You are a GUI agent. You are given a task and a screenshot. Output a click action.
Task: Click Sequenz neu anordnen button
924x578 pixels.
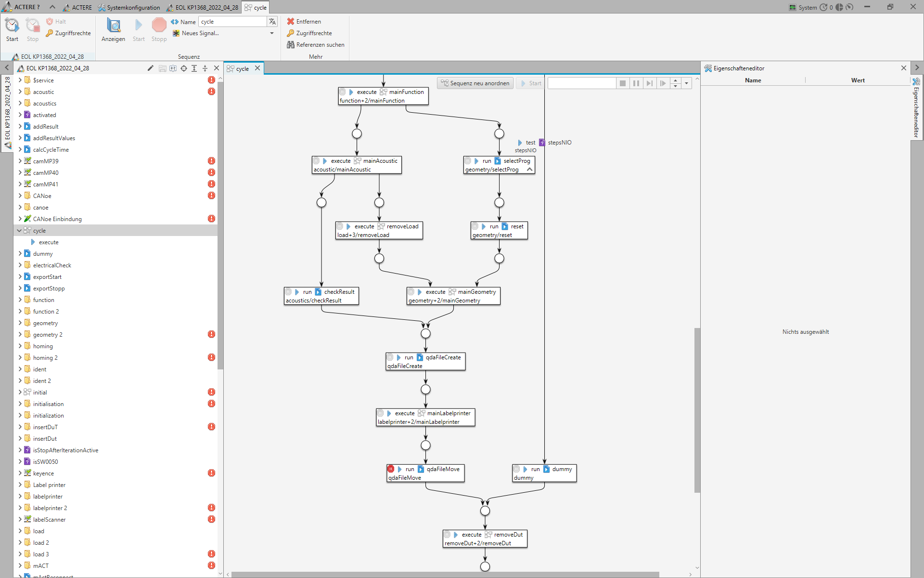[475, 83]
